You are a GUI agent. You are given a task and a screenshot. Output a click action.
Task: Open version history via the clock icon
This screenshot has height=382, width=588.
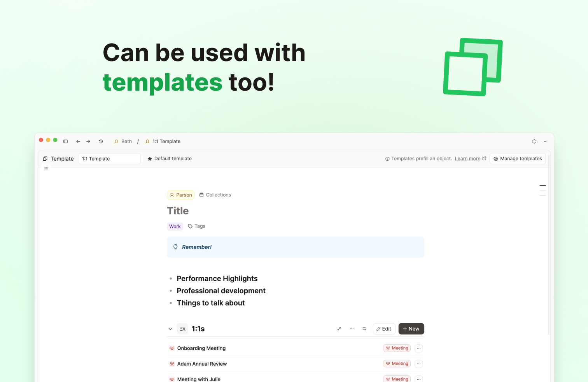coord(101,141)
